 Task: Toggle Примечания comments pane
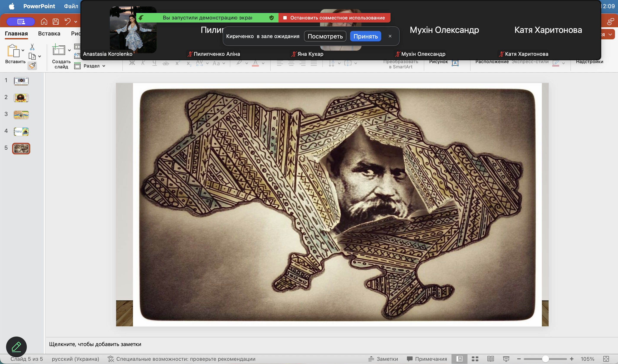[x=427, y=359]
